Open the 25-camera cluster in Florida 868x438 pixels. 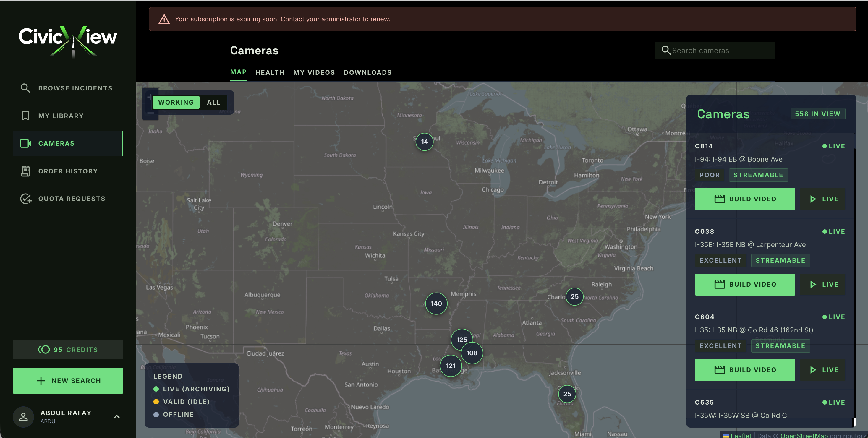tap(567, 394)
